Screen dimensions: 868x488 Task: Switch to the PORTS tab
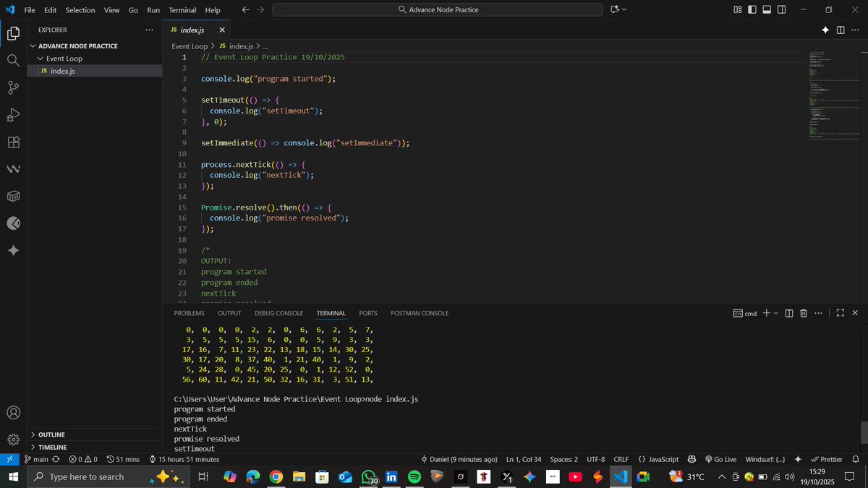pyautogui.click(x=368, y=313)
